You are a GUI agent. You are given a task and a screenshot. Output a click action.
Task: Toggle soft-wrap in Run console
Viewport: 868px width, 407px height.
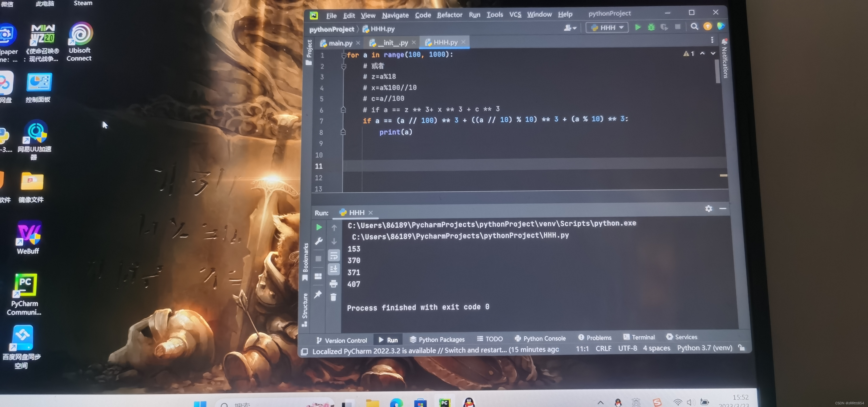pos(334,255)
